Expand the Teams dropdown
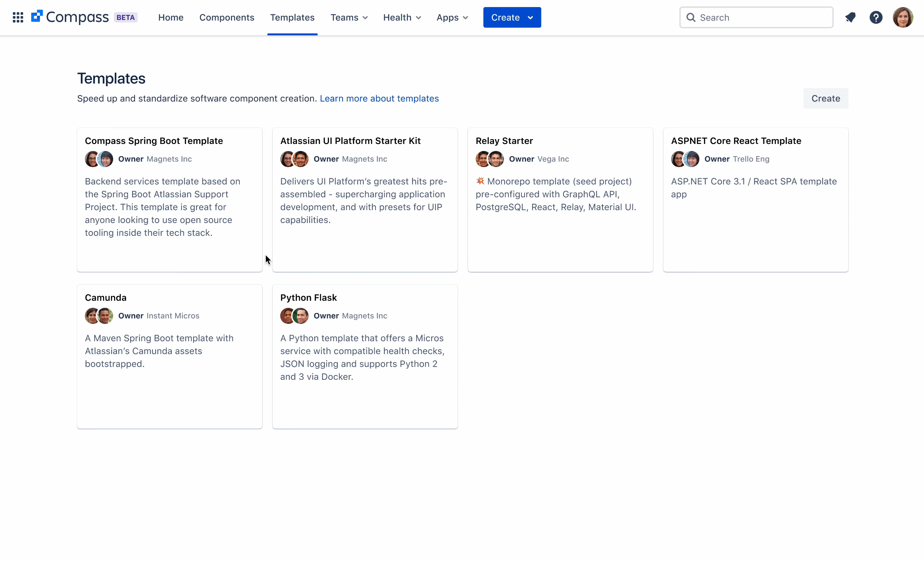 coord(349,17)
